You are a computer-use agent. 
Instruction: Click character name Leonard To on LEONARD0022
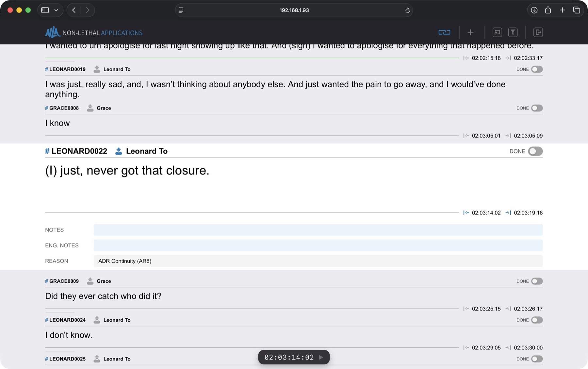tap(147, 151)
